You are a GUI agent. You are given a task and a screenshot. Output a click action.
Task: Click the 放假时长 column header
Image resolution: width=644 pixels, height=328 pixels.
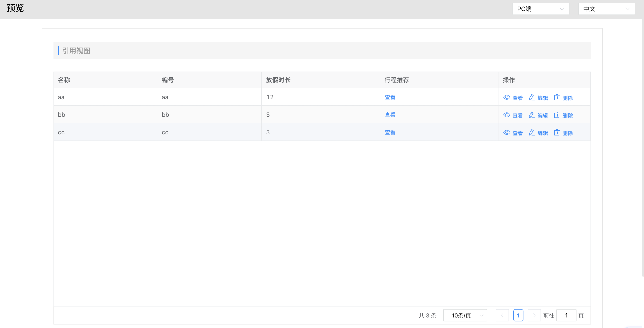click(x=278, y=80)
